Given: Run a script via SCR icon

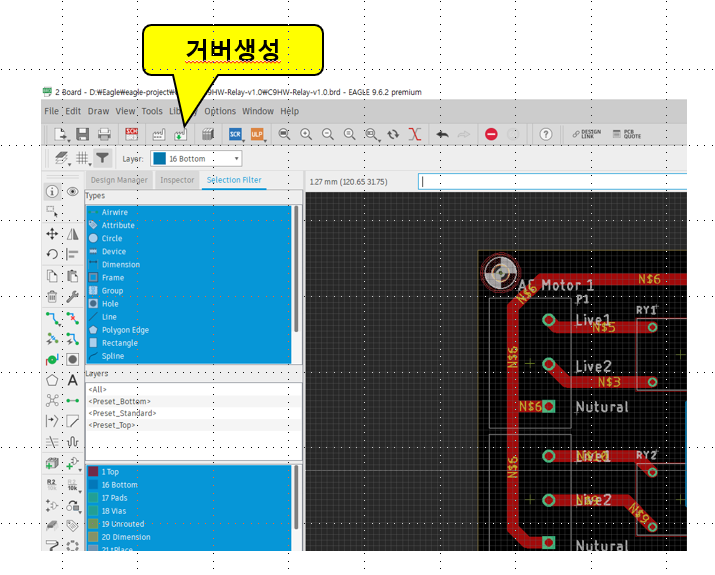Looking at the screenshot, I should [x=236, y=133].
